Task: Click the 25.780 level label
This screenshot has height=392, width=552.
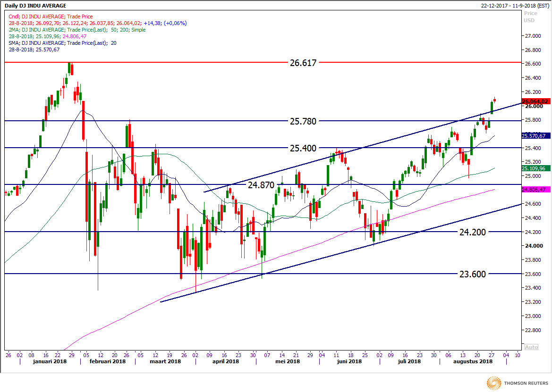Action: (x=303, y=121)
